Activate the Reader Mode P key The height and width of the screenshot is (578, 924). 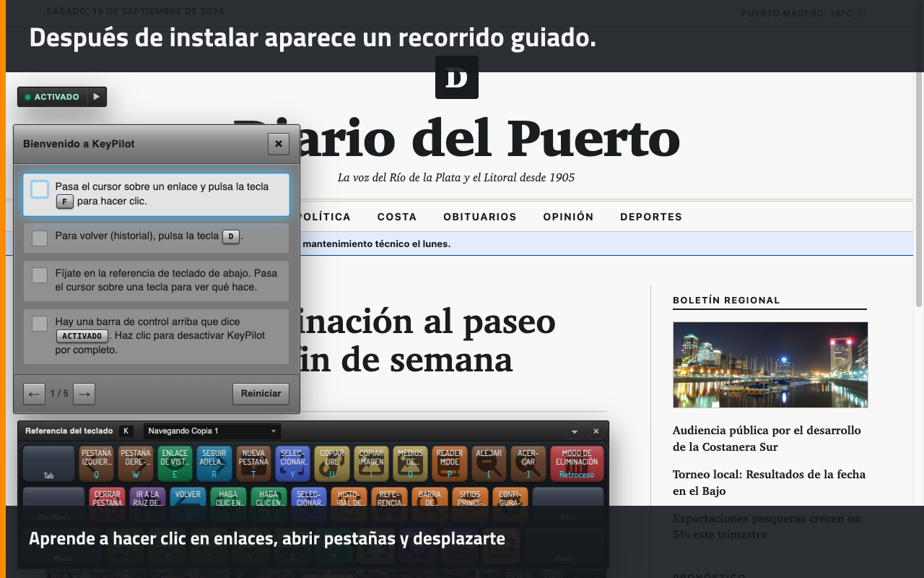(x=450, y=464)
